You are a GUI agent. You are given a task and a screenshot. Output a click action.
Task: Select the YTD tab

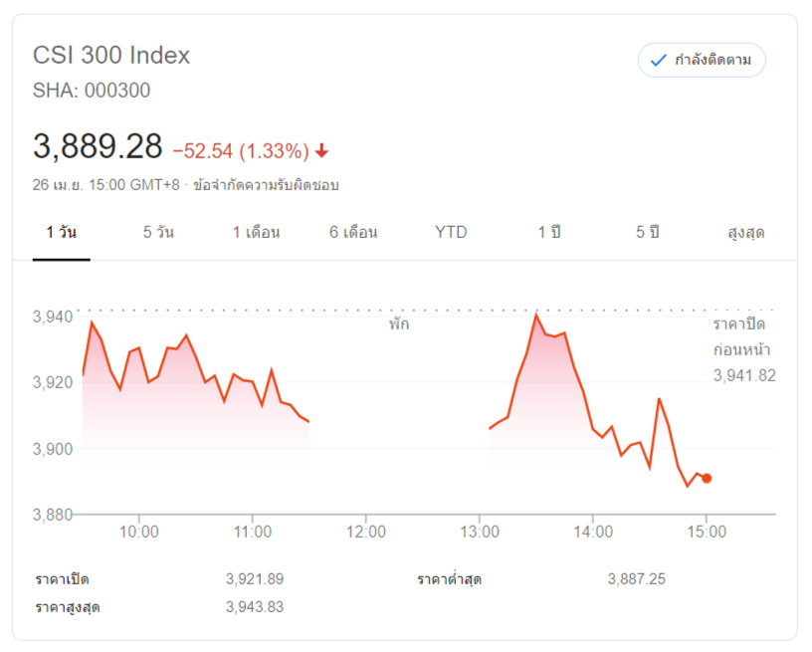click(x=451, y=233)
